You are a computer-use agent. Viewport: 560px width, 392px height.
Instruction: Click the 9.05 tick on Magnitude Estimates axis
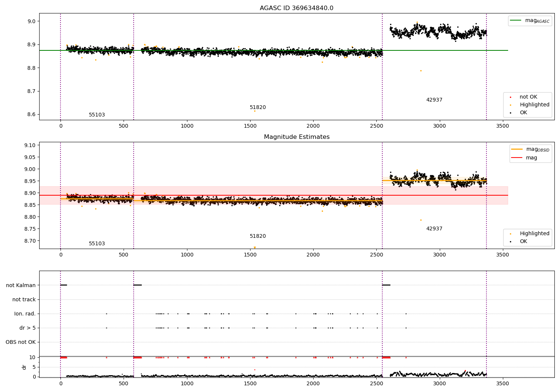(30, 158)
